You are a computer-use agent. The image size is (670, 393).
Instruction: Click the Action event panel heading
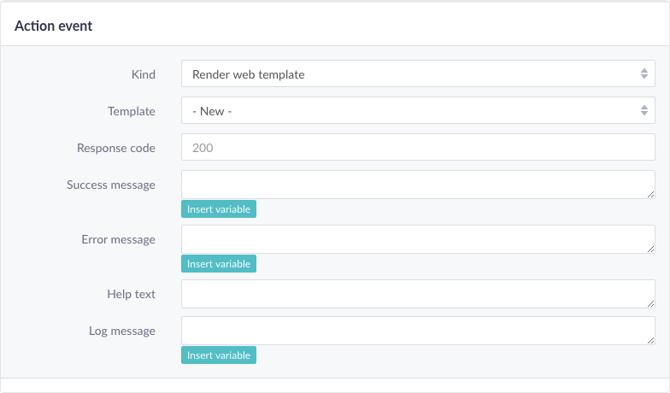[53, 26]
